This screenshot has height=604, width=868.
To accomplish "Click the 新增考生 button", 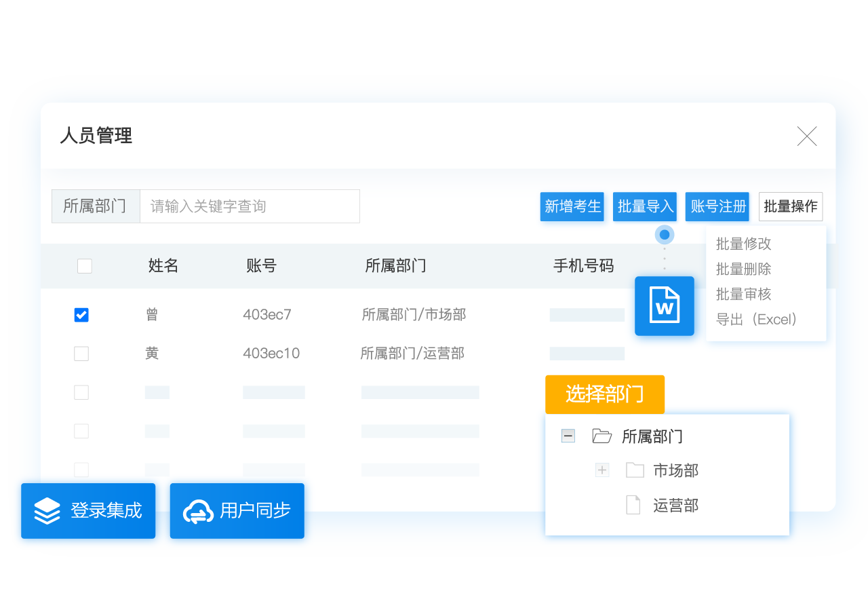I will (x=573, y=206).
